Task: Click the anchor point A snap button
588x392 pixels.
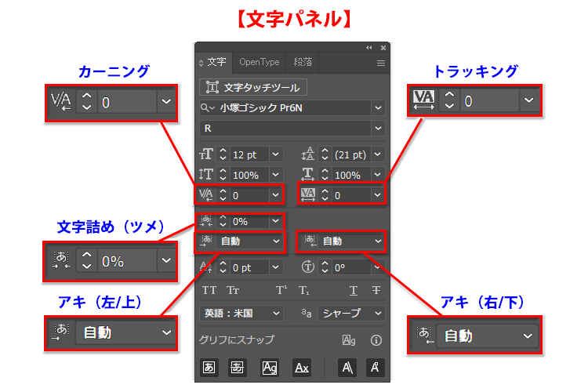Action: point(375,367)
